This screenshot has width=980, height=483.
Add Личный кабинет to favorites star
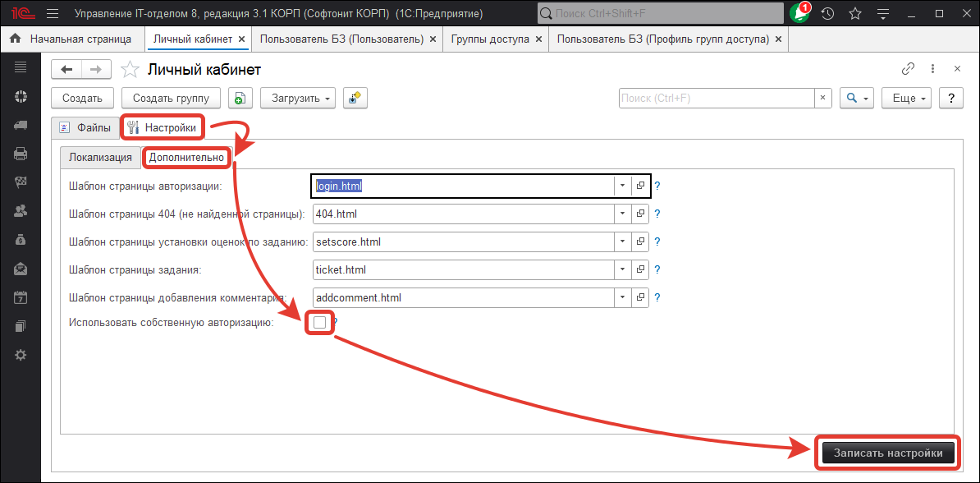point(130,70)
